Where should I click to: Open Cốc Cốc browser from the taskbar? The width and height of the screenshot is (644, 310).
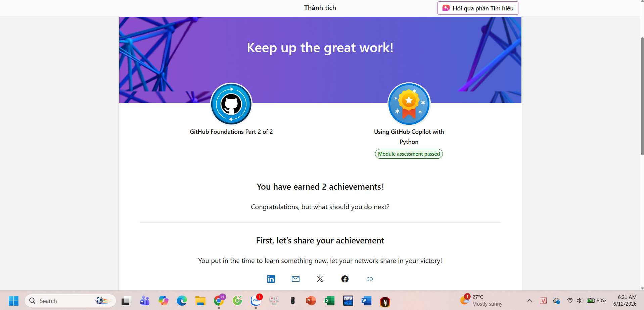(x=237, y=301)
